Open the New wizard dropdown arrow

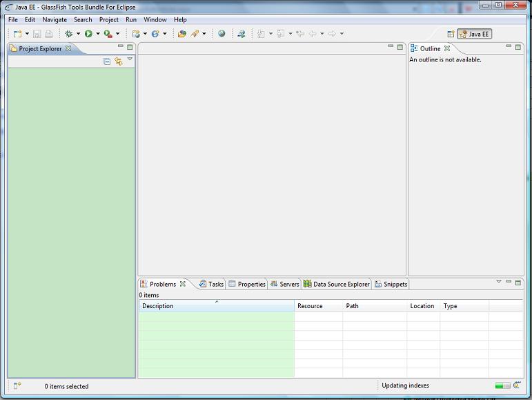(x=27, y=34)
